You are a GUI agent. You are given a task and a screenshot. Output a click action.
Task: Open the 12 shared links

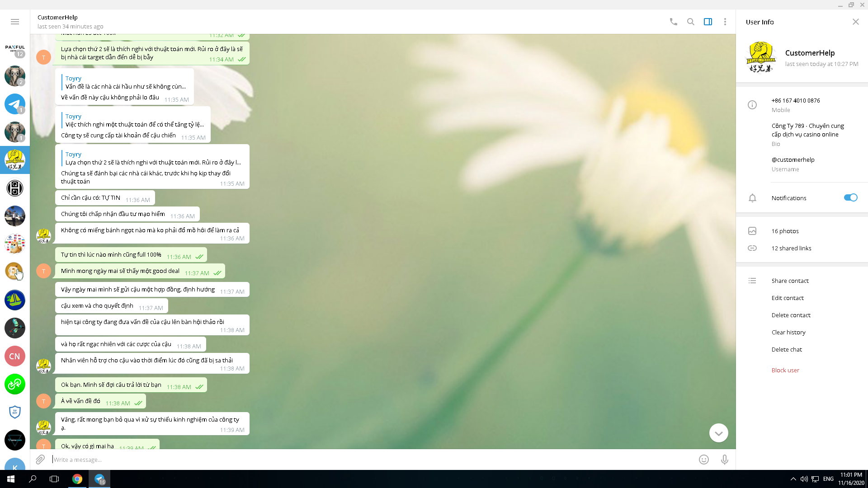pos(791,248)
